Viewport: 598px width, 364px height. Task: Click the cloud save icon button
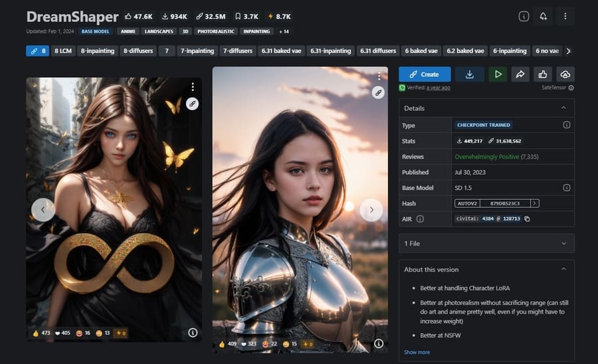point(565,74)
